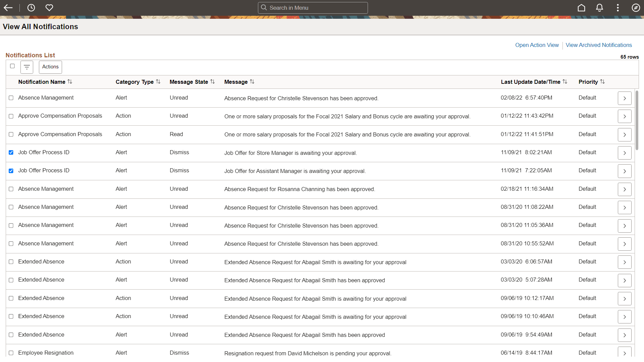
Task: Open the NavBar compass icon
Action: point(636,8)
